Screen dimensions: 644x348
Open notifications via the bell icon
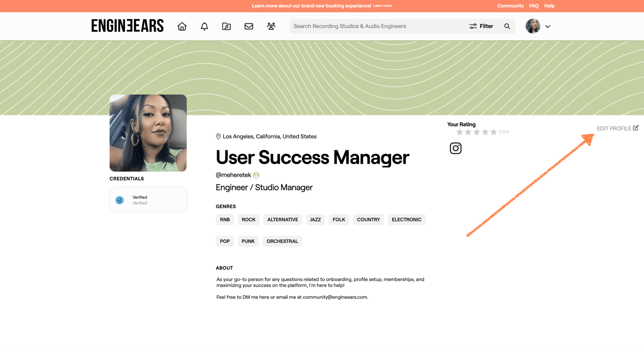(x=204, y=26)
